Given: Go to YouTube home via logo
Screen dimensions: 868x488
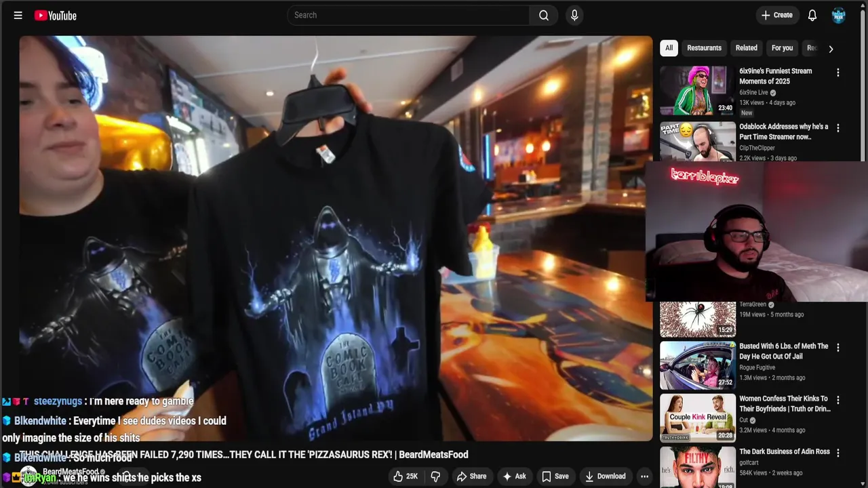Looking at the screenshot, I should pyautogui.click(x=56, y=15).
